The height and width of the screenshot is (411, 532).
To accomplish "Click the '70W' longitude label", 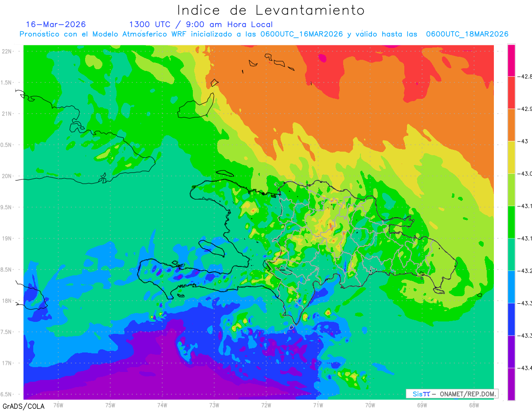I will (370, 405).
